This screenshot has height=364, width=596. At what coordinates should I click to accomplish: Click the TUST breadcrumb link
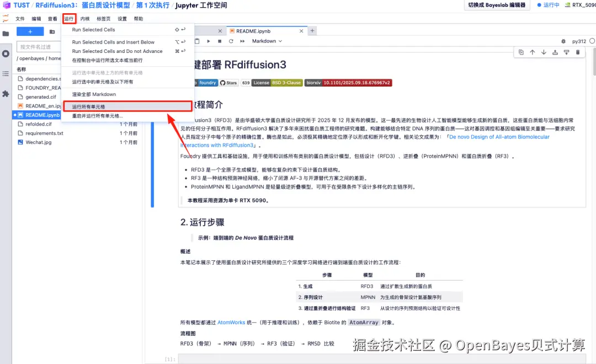(22, 6)
